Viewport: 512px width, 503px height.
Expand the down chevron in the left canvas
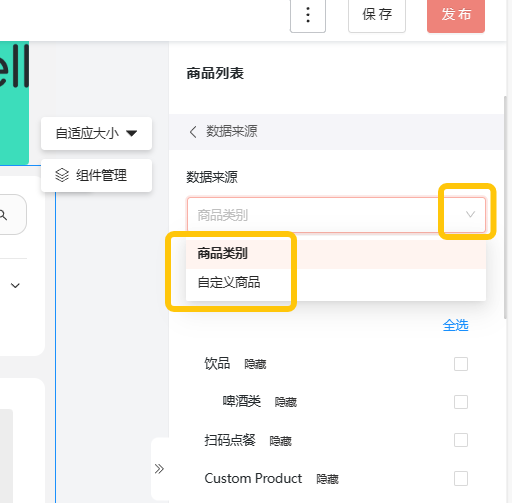tap(15, 286)
